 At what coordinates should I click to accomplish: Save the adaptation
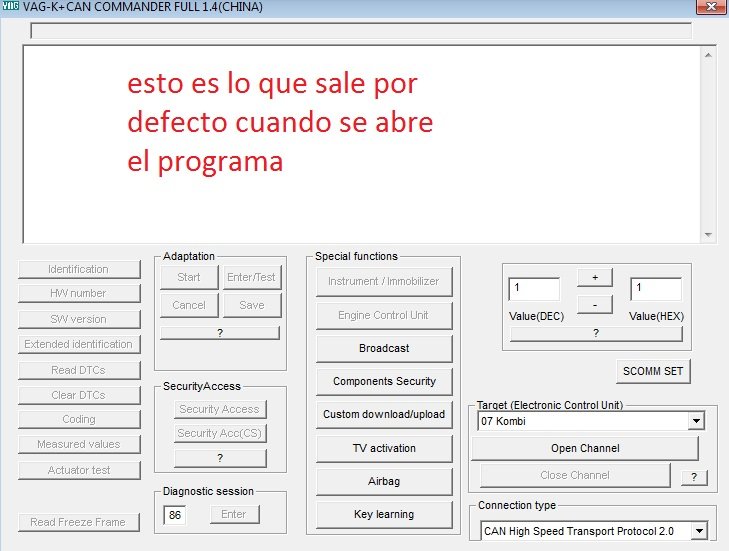coord(252,305)
